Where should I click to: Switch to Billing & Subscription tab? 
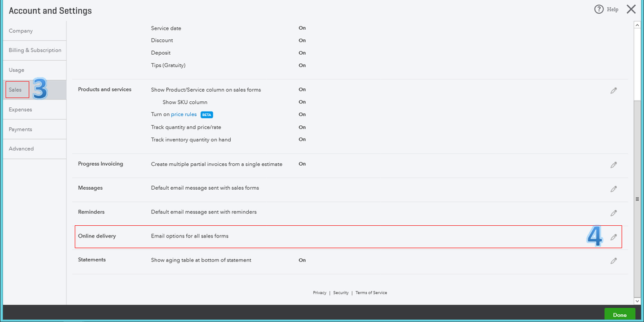[x=35, y=50]
